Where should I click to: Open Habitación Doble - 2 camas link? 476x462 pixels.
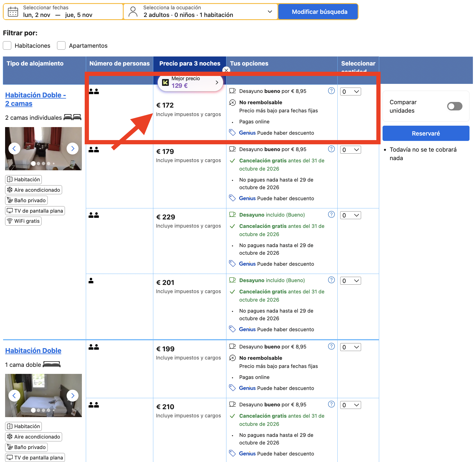36,99
